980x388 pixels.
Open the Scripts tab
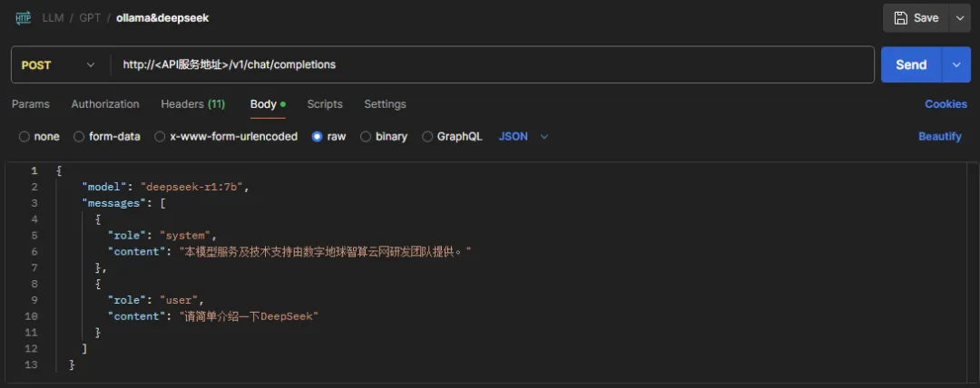(325, 104)
